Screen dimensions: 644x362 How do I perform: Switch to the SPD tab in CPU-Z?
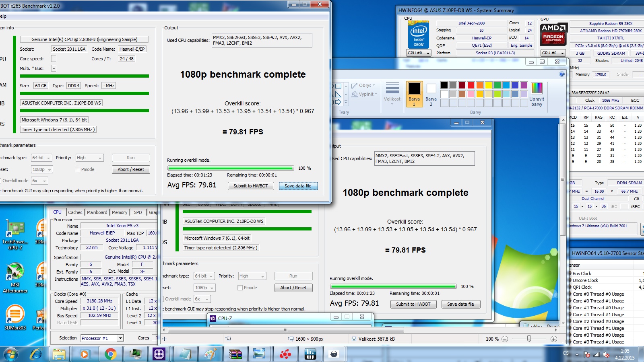(138, 212)
